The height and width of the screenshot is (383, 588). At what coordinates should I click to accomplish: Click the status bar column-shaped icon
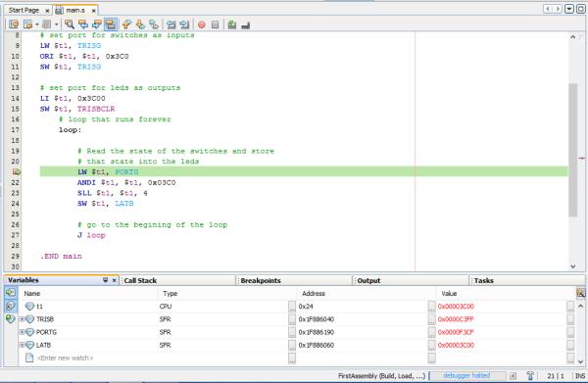coord(530,375)
